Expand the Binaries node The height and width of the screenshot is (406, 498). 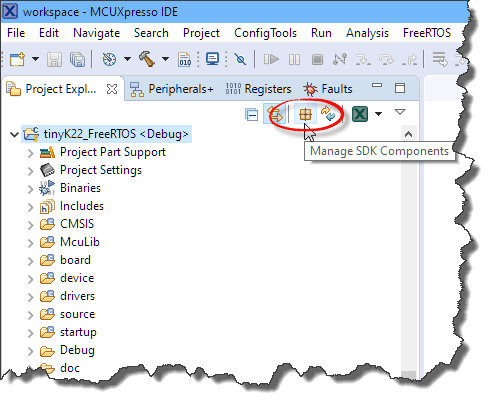tap(31, 189)
